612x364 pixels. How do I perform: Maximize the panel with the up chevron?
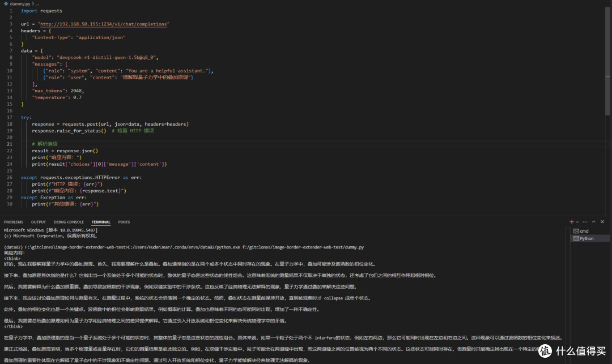594,222
